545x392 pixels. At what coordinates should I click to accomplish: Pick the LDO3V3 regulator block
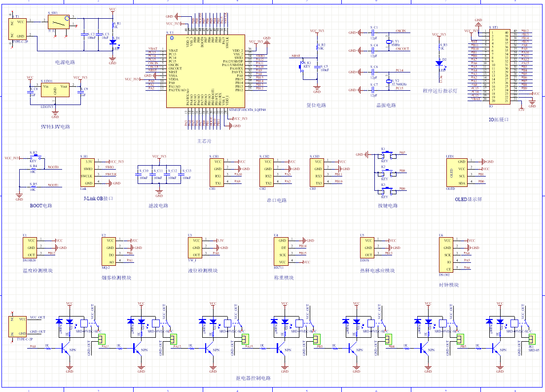coord(55,90)
